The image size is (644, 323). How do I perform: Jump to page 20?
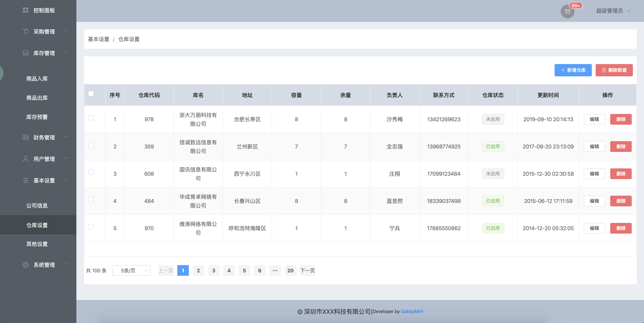click(x=290, y=270)
